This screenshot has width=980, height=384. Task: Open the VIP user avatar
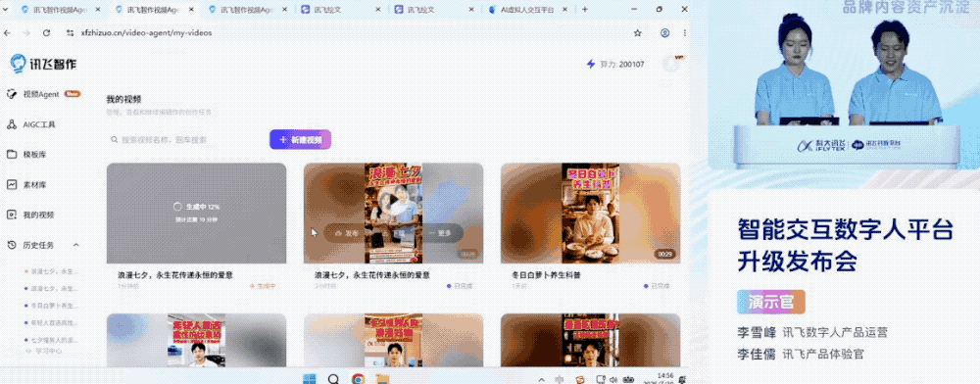671,64
